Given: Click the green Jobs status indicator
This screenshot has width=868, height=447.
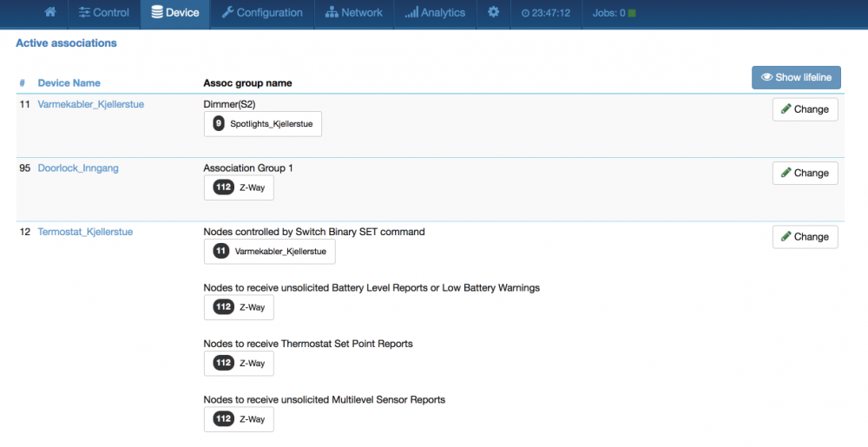Looking at the screenshot, I should 631,13.
